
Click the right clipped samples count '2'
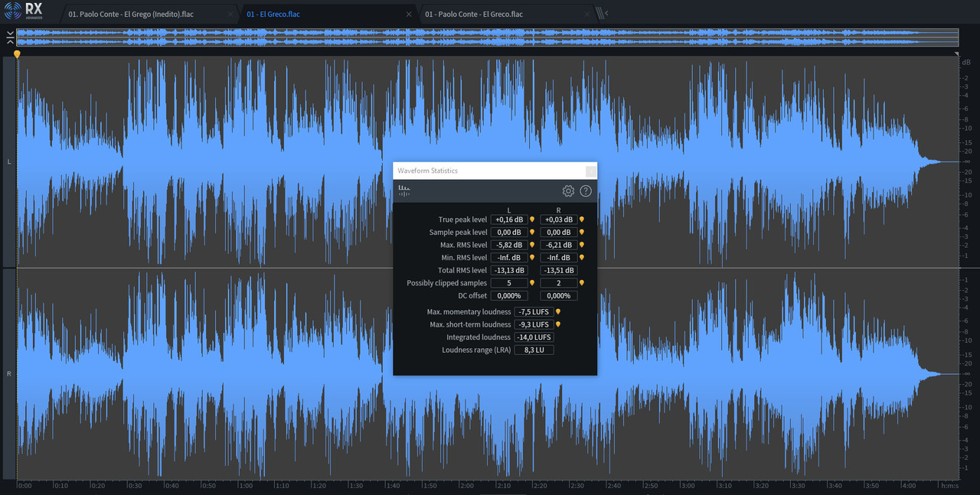[x=559, y=283]
